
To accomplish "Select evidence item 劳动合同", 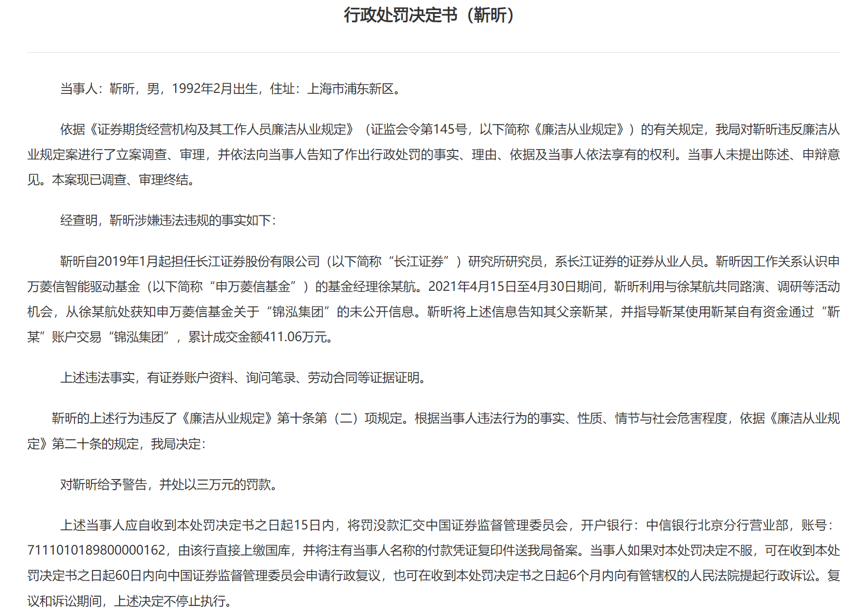I will coord(332,377).
